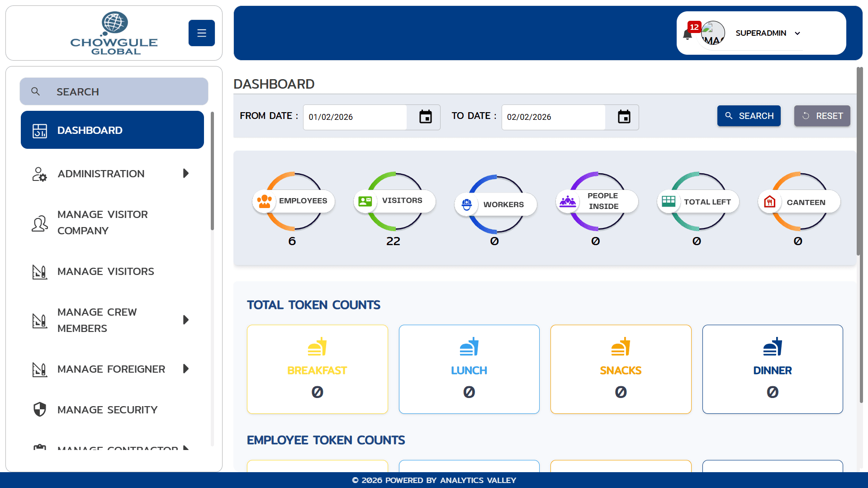Click the DASHBOARD page title

pos(274,84)
